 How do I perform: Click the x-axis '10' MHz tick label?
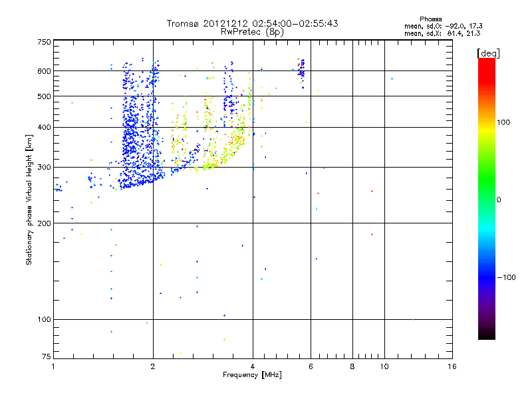pos(384,366)
